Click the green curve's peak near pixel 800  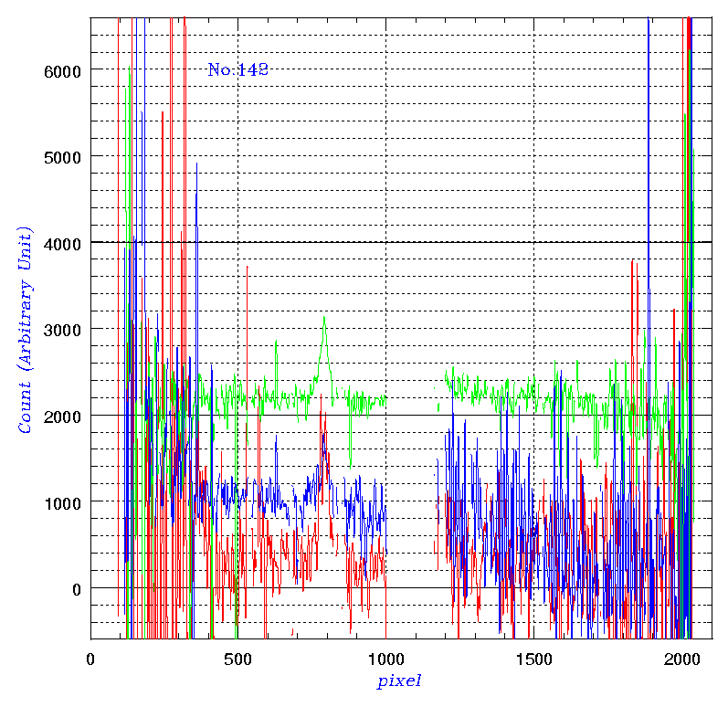click(x=323, y=318)
